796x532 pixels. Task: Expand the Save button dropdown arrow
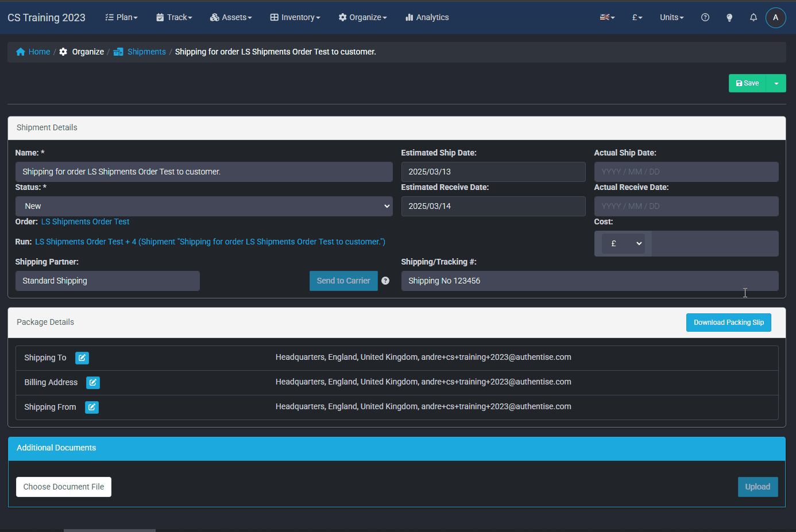776,84
